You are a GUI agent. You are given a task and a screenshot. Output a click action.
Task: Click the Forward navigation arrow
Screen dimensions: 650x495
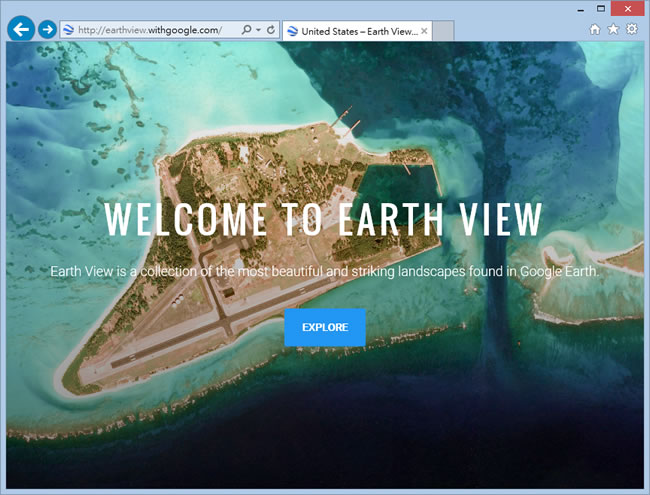click(47, 30)
